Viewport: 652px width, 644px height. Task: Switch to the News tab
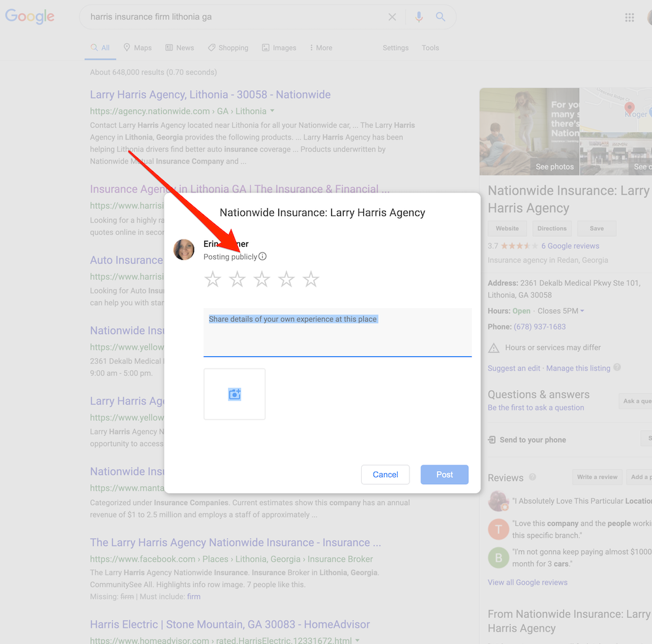pos(180,48)
